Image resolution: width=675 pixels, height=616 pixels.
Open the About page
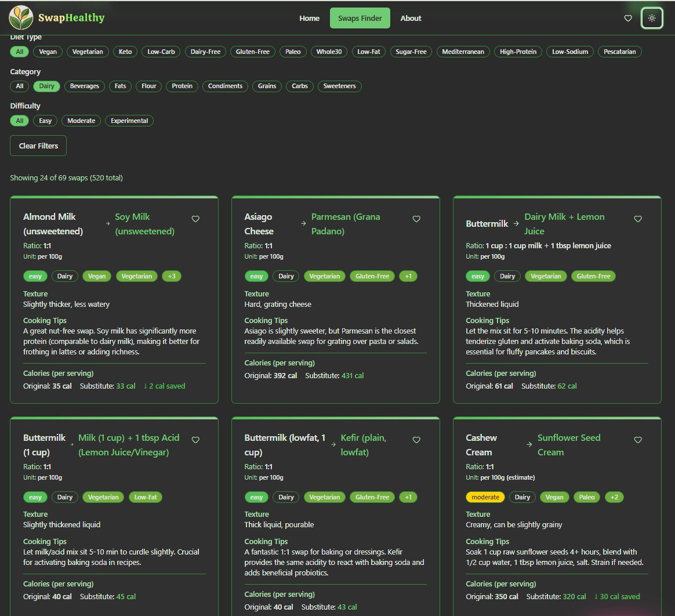pos(411,18)
